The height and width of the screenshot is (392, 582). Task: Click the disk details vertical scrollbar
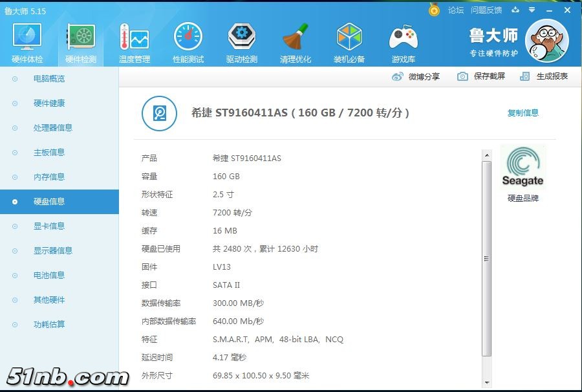(487, 259)
